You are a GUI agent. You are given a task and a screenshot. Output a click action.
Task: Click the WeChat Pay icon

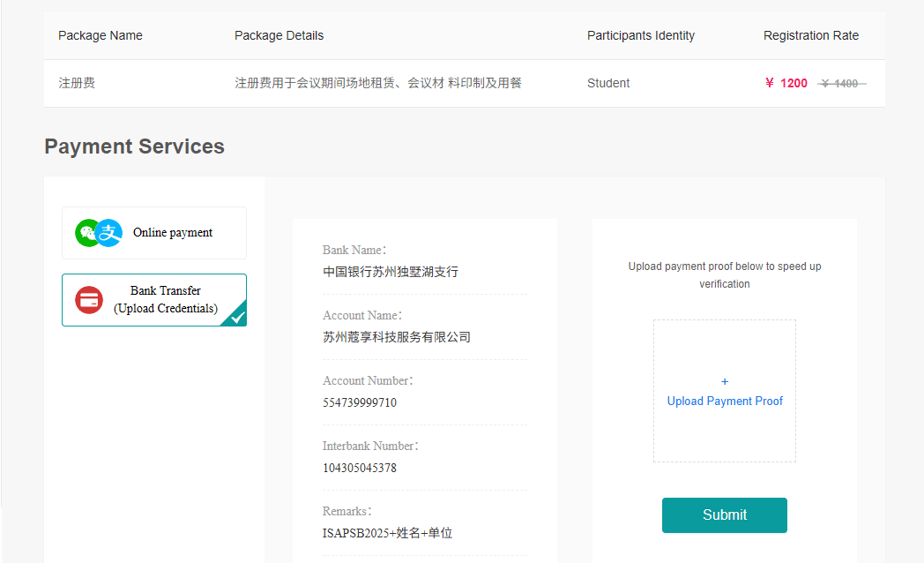88,233
